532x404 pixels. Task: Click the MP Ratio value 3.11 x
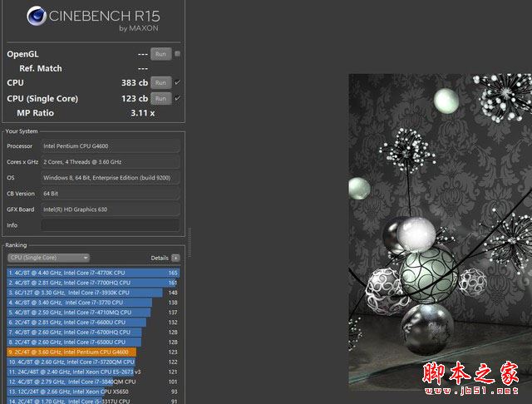point(142,113)
